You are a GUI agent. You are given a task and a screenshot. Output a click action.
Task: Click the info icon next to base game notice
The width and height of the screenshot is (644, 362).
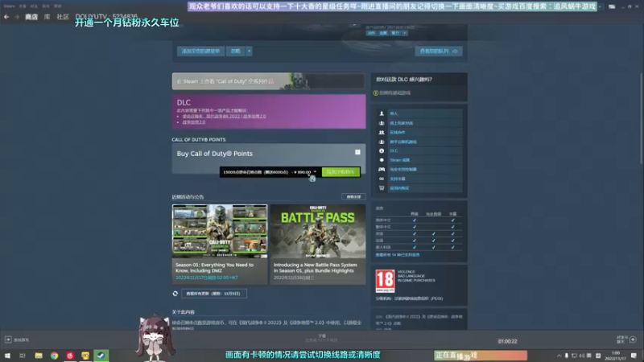[375, 93]
